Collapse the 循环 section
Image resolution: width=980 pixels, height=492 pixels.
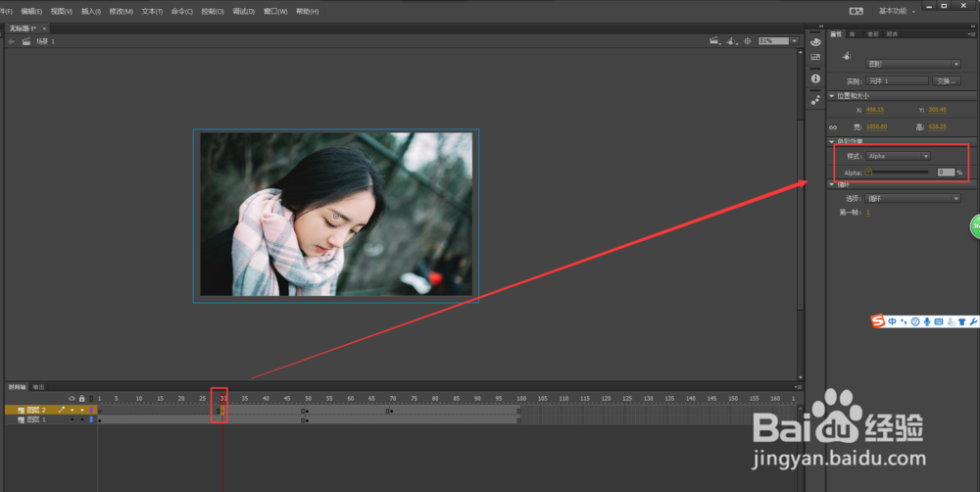click(x=832, y=184)
